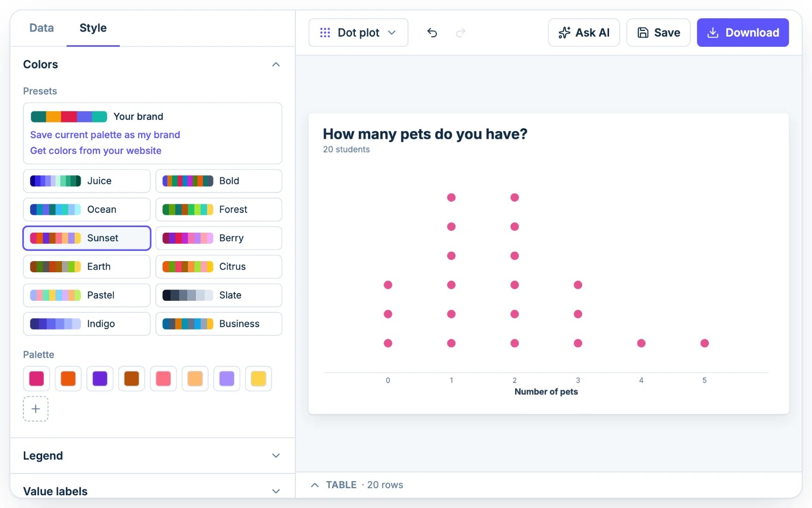Choose the Ocean color preset
The image size is (812, 508).
pos(87,209)
